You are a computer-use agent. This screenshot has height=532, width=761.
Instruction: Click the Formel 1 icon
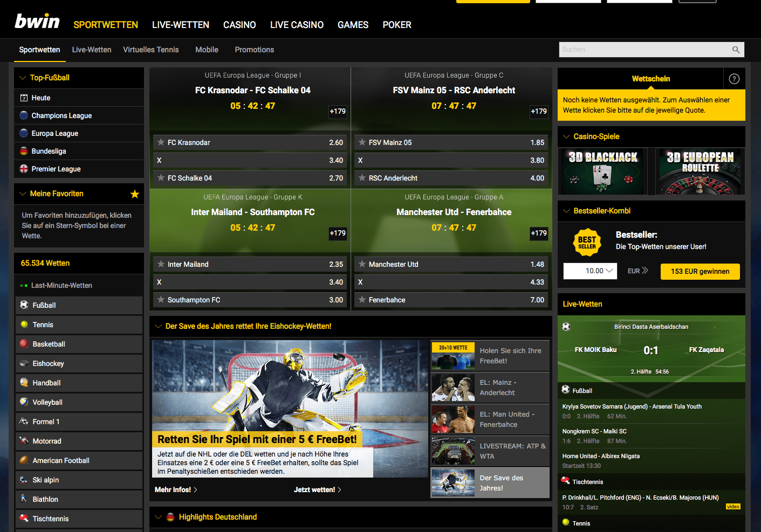(x=24, y=421)
